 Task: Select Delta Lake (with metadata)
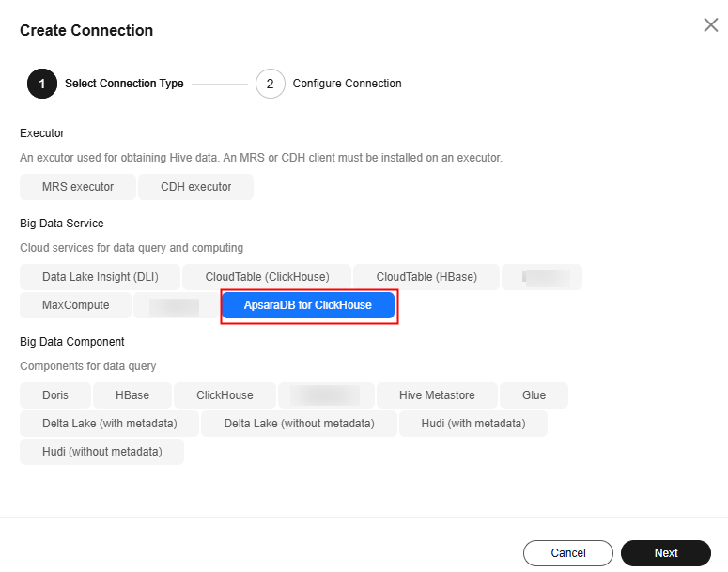110,424
